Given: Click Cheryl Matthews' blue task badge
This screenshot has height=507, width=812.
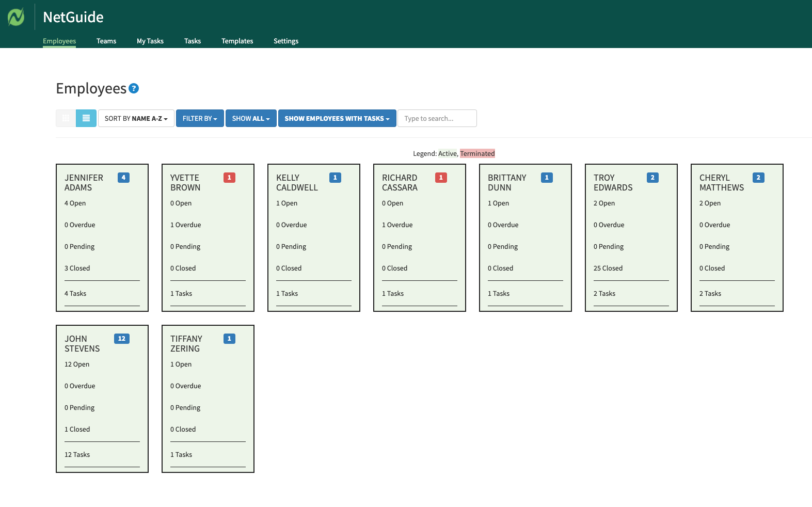Looking at the screenshot, I should [758, 178].
